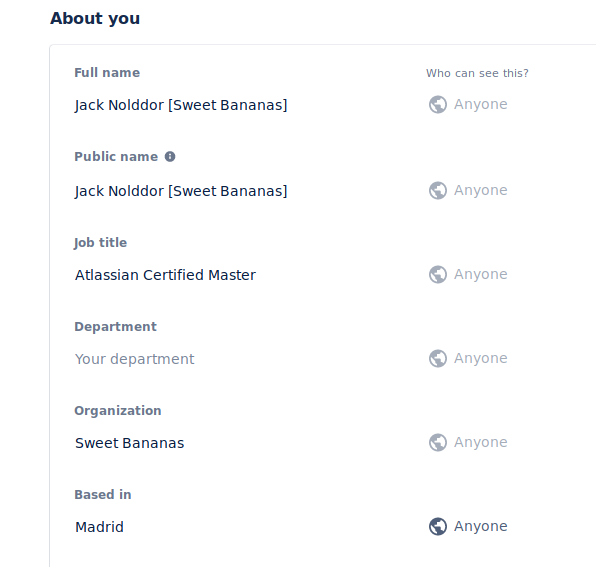Click the globe icon beside Public name
The height and width of the screenshot is (567, 596).
pyautogui.click(x=438, y=190)
